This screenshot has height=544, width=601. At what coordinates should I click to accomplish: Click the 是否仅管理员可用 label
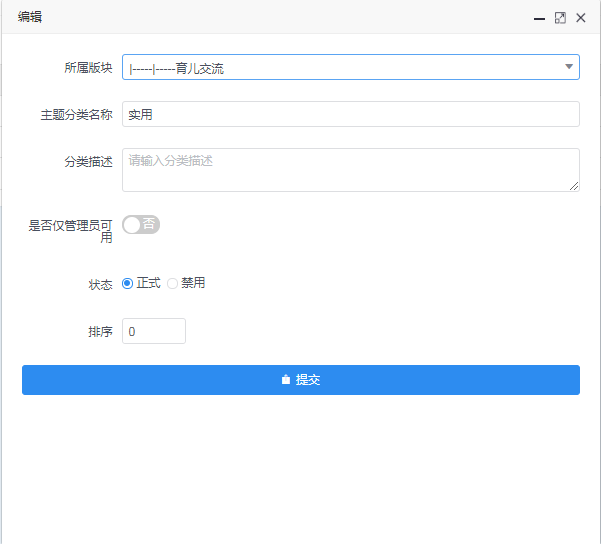[x=71, y=231]
